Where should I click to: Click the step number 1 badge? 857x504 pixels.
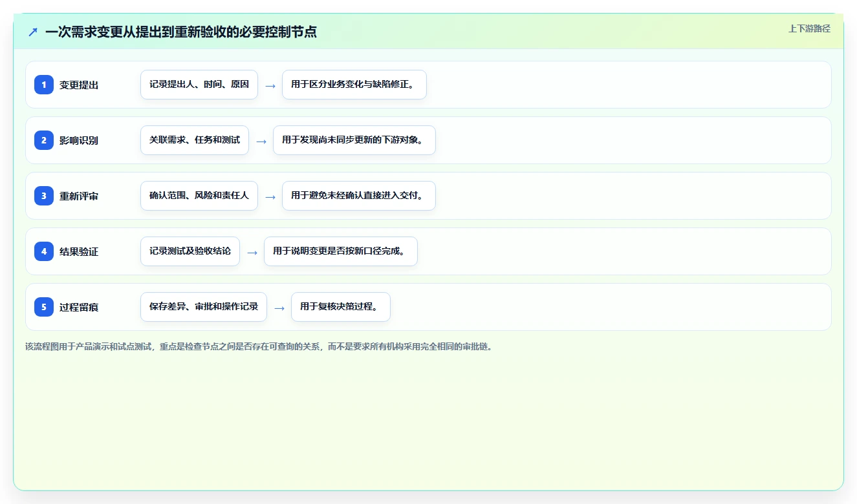(44, 85)
